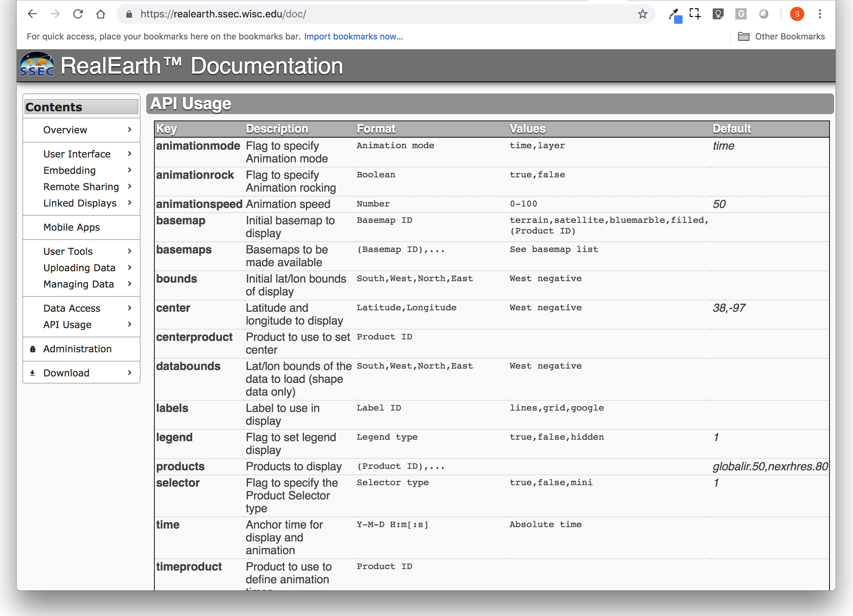
Task: Click the default value globalir.50,nexrhres.80
Action: pos(770,466)
